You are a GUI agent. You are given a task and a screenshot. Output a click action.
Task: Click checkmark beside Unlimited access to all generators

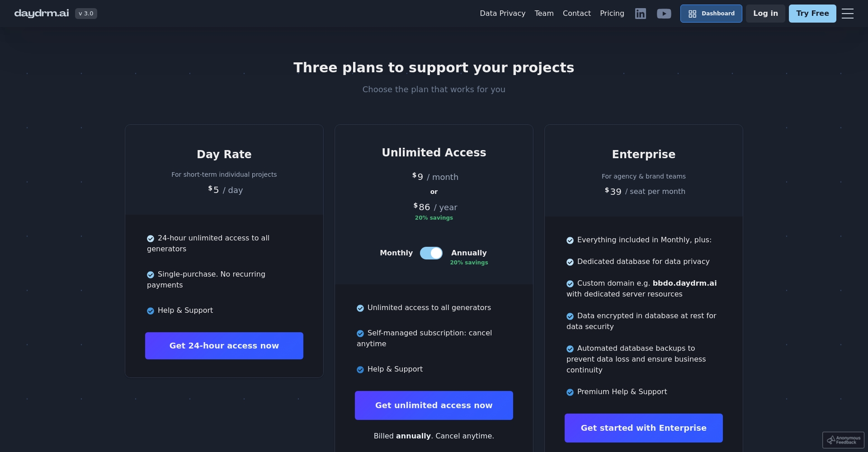(360, 308)
